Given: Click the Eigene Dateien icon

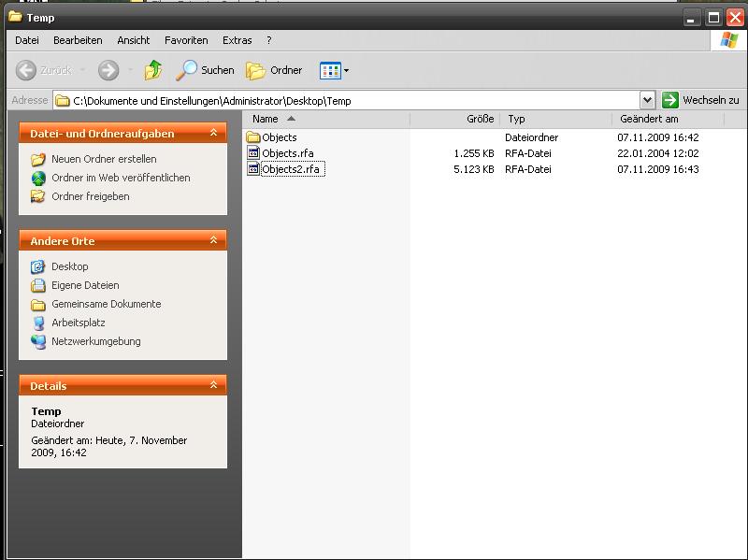Looking at the screenshot, I should click(38, 285).
